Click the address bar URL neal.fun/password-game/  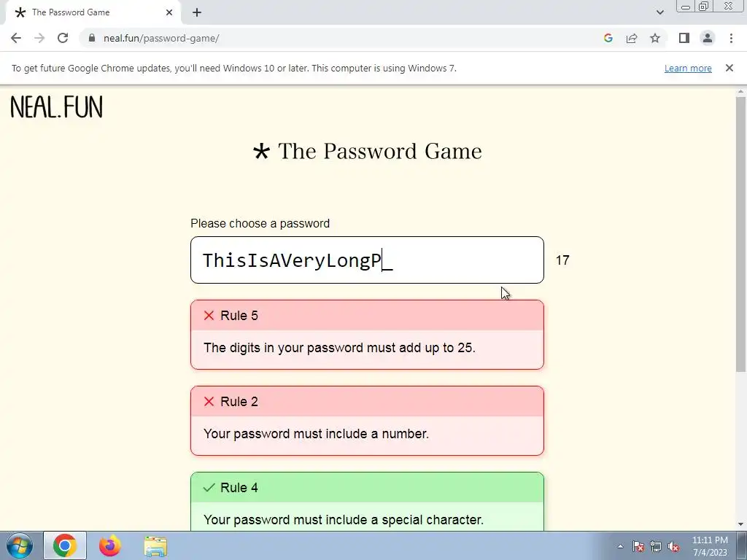[161, 38]
